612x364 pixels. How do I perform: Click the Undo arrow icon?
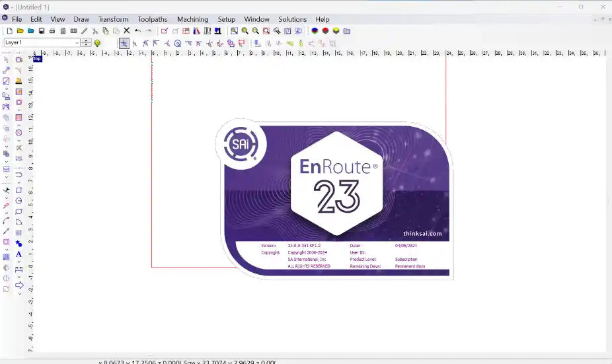[x=137, y=31]
